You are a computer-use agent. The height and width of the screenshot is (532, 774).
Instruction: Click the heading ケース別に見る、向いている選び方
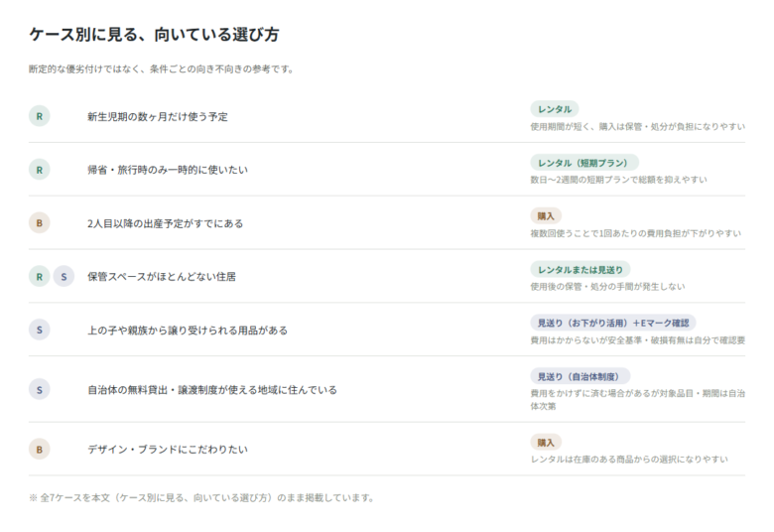pos(154,35)
